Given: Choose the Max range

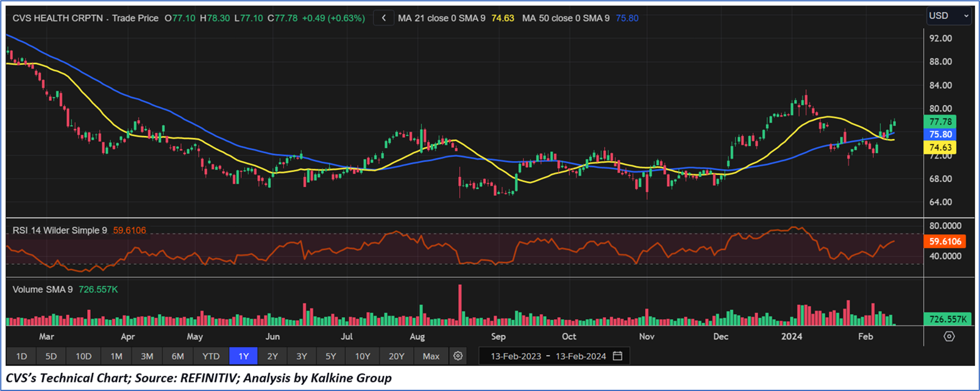Looking at the screenshot, I should pyautogui.click(x=431, y=356).
